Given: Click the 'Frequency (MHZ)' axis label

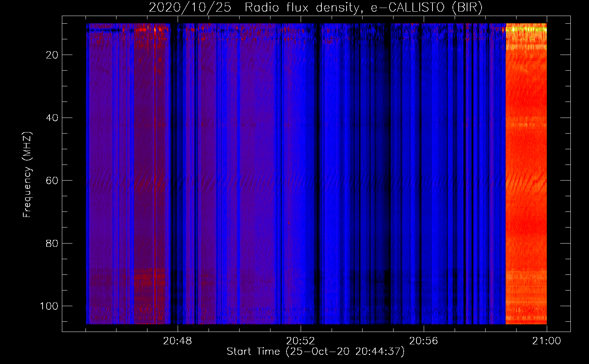Looking at the screenshot, I should tap(27, 174).
